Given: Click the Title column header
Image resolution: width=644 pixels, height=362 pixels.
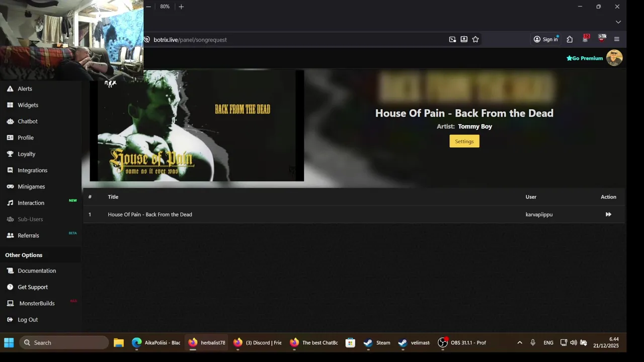Looking at the screenshot, I should (x=113, y=197).
